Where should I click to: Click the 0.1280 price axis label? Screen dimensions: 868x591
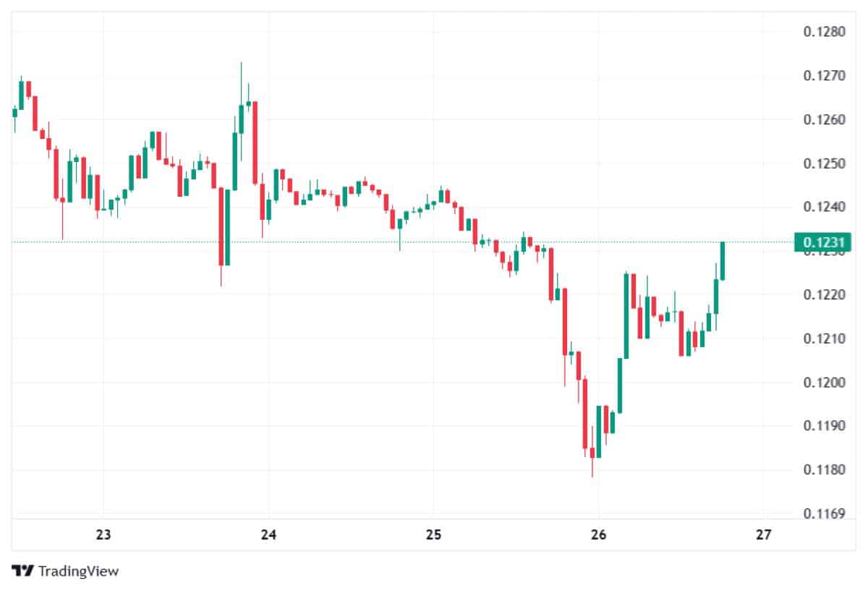[x=823, y=32]
